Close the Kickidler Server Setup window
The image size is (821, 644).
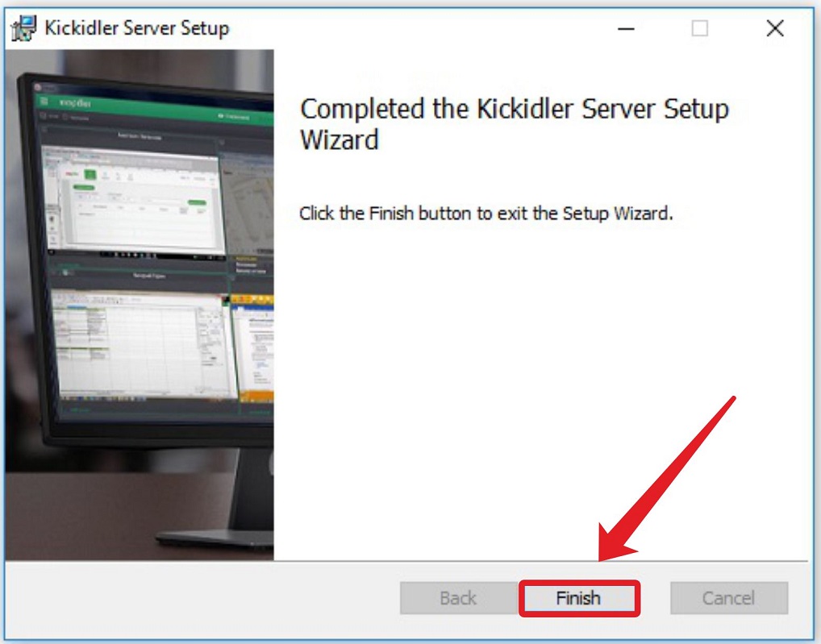[775, 27]
